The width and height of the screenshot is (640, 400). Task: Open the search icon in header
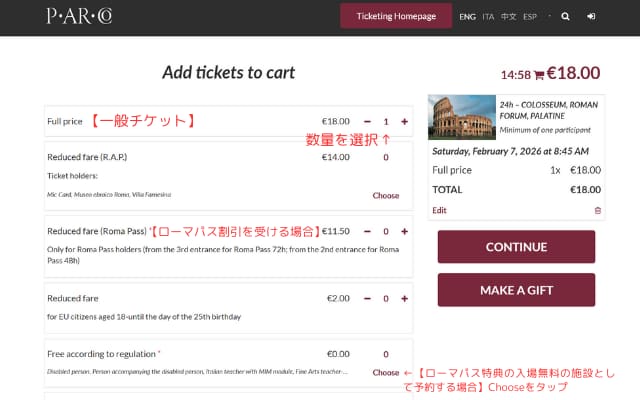coord(565,17)
